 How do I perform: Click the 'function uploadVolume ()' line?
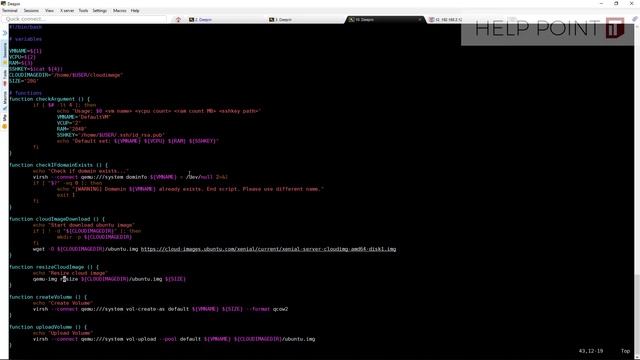tap(48, 327)
